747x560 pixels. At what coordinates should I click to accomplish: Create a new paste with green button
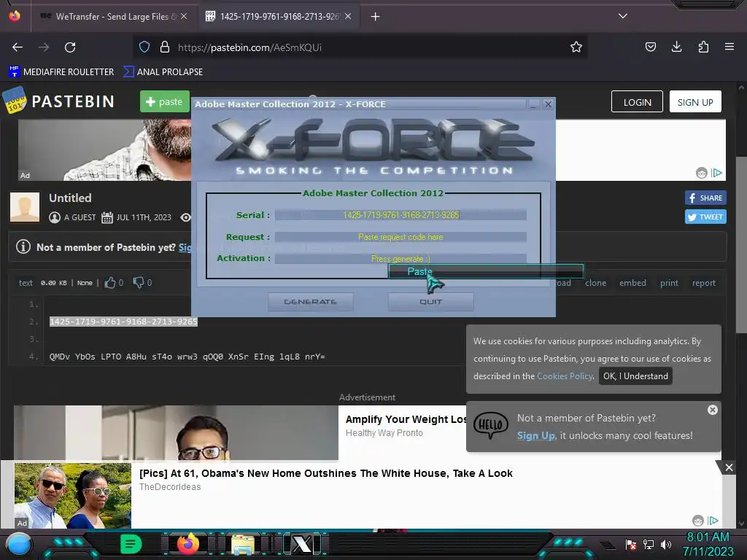pyautogui.click(x=164, y=101)
